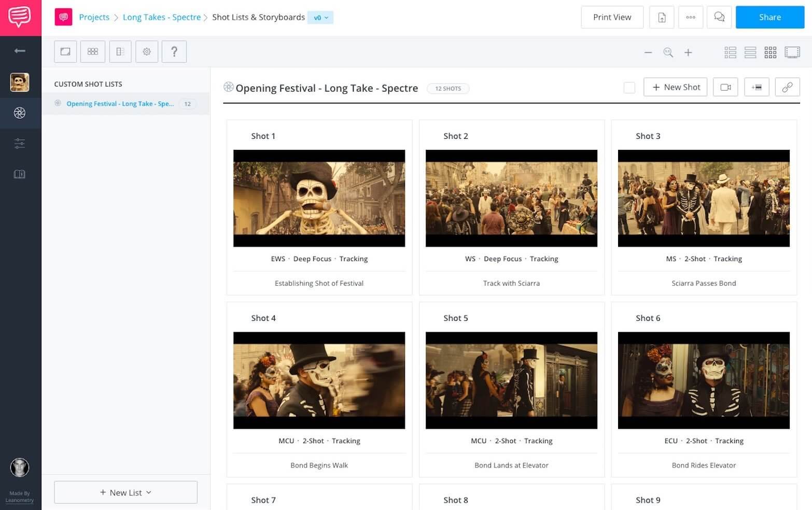Screen dimensions: 812x510
Task: Tick the select-all checkbox near New Shot
Action: [x=629, y=88]
